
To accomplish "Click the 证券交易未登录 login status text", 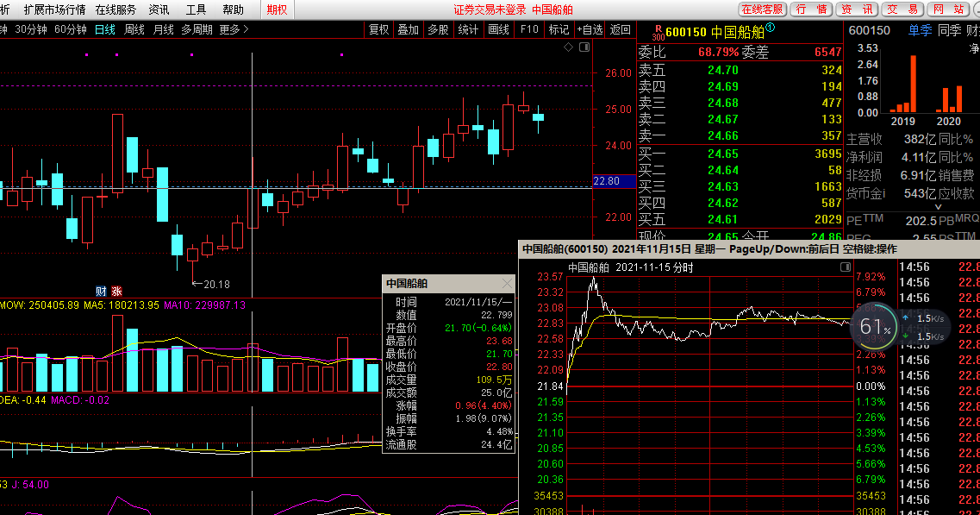I will (490, 9).
